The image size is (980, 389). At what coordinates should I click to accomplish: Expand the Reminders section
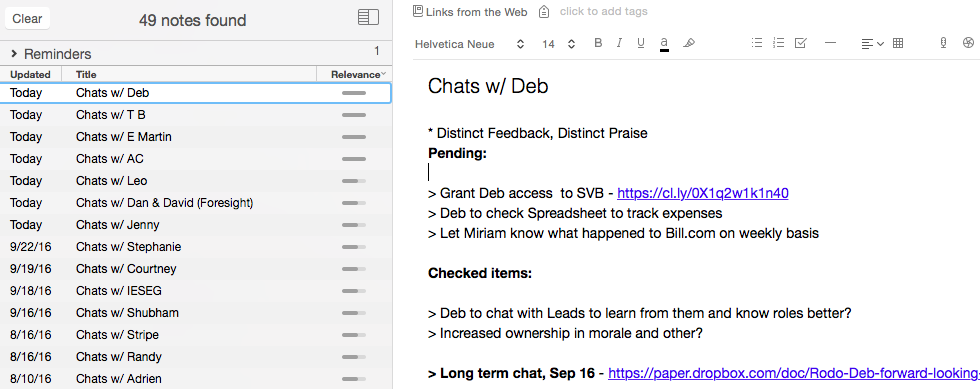[14, 54]
